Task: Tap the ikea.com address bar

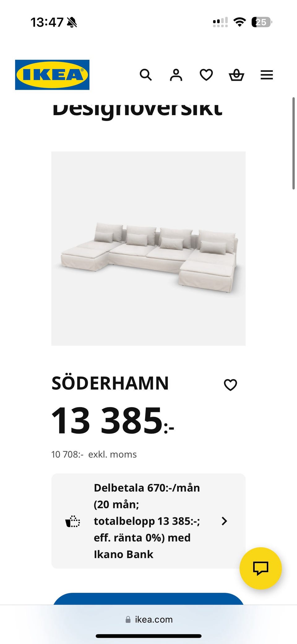Action: [x=153, y=620]
